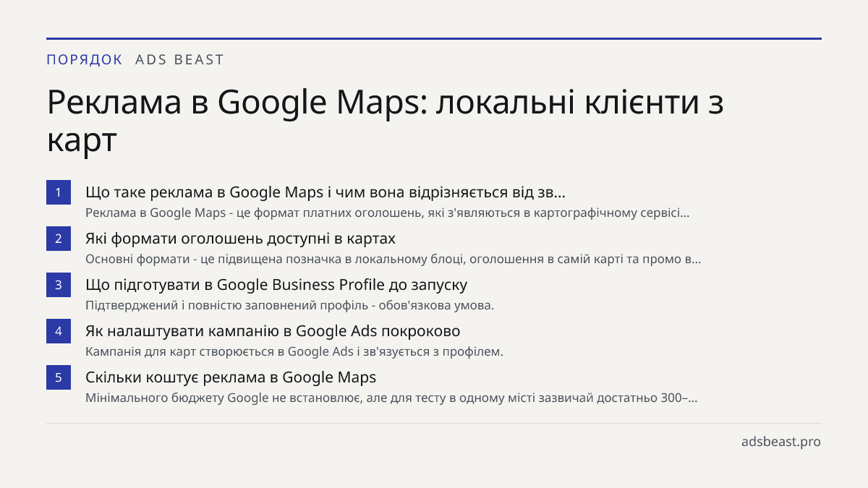Click the number 4 badge
Viewport: 868px width, 488px height.
(58, 331)
